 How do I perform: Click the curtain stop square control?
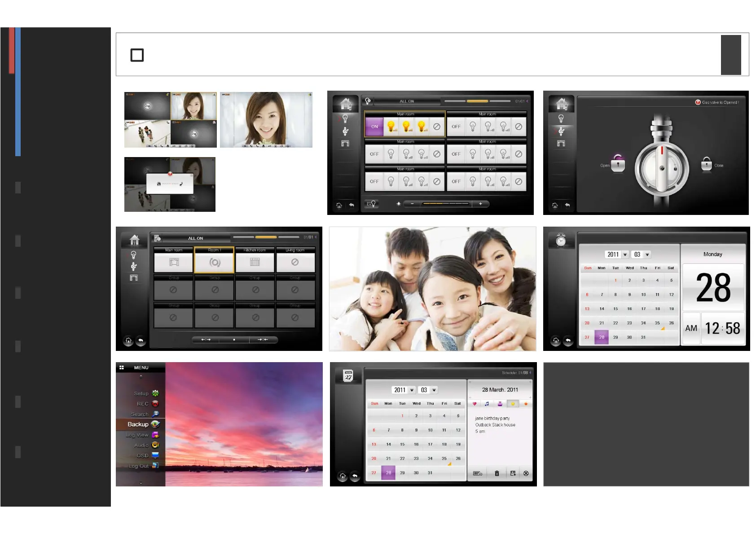coord(234,340)
